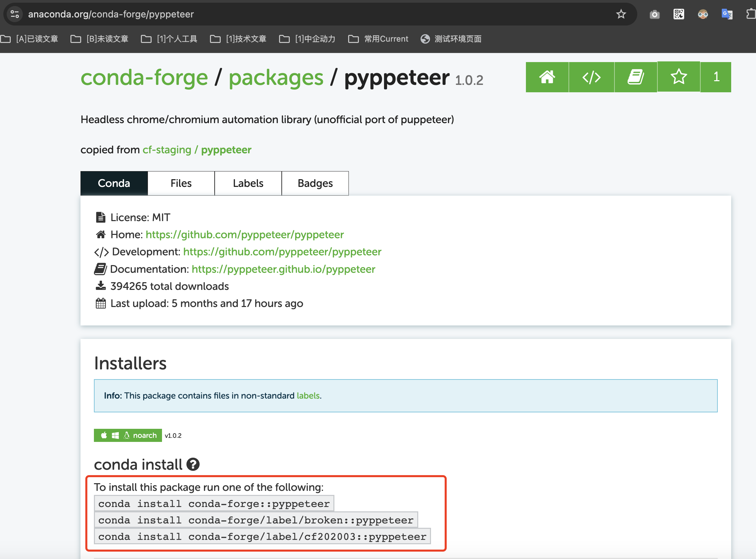Screen dimensions: 756x559
Task: Open the 常用Current bookmark folder
Action: click(x=378, y=39)
